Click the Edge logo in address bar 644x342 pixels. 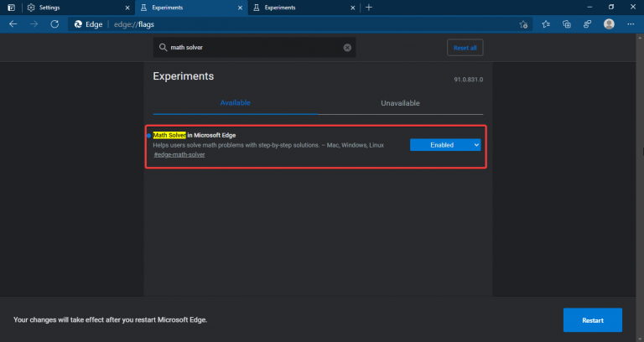point(78,24)
